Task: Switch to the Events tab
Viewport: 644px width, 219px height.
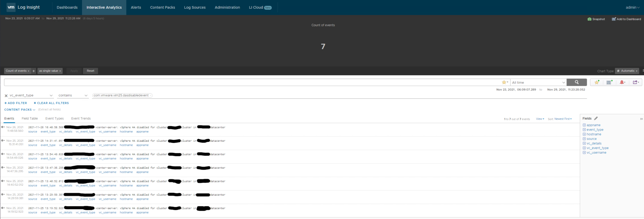Action: coord(9,119)
